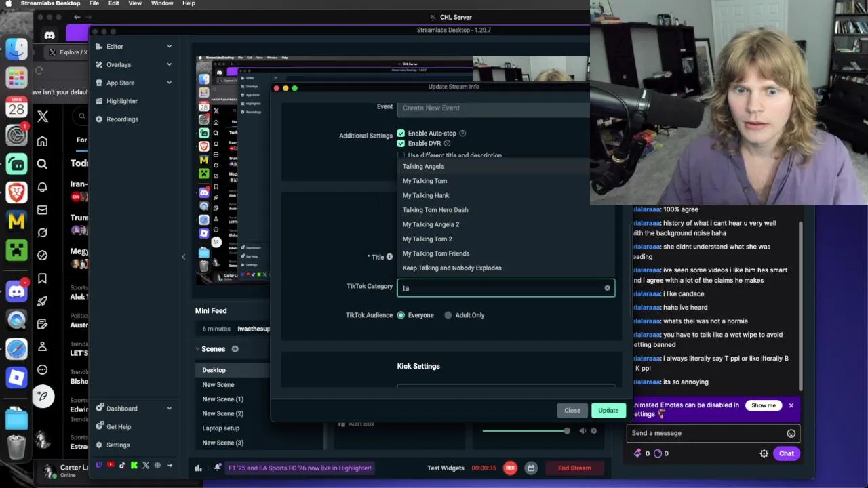Expand the Dashboard sidebar chevron
868x488 pixels.
[x=169, y=409]
